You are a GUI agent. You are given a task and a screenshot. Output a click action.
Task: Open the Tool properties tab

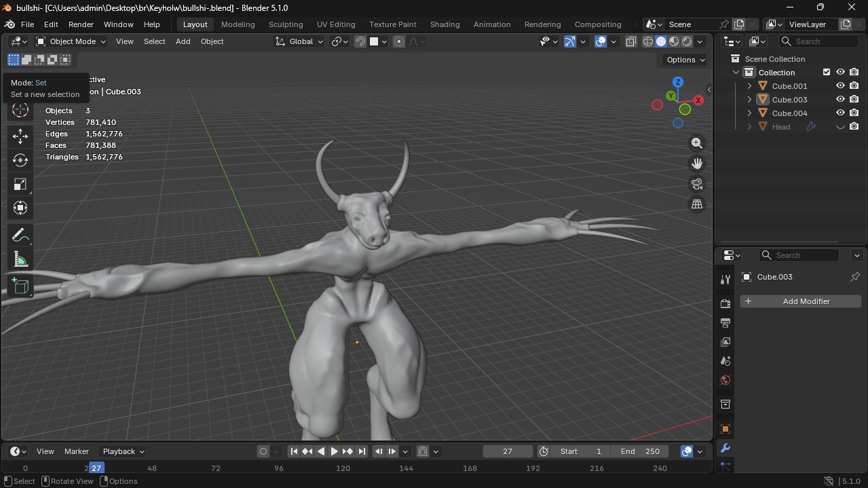tap(725, 280)
